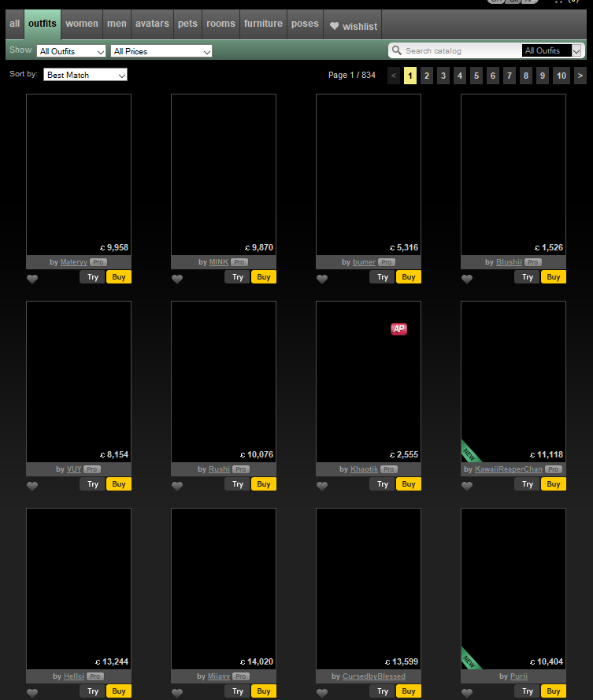The height and width of the screenshot is (700, 593).
Task: Click the Search catalog input field
Action: 462,51
